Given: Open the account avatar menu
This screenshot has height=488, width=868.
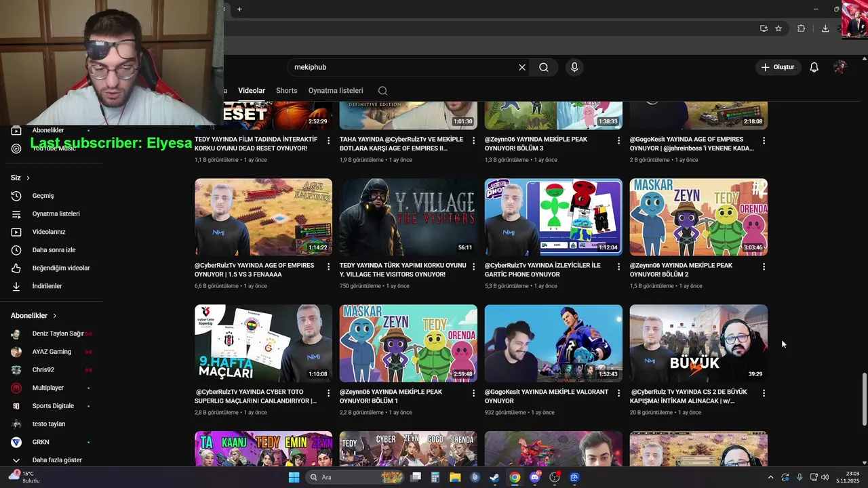Looking at the screenshot, I should point(840,67).
